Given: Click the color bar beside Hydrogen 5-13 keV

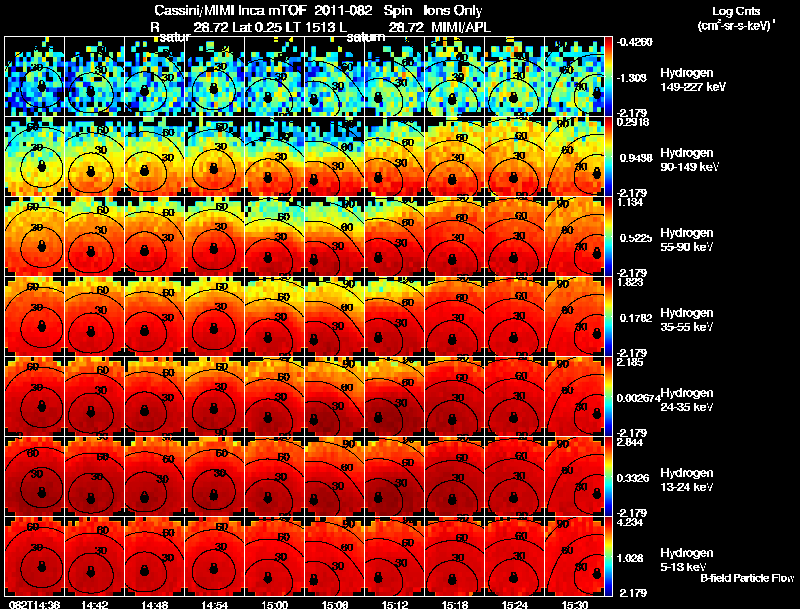Looking at the screenshot, I should point(608,556).
